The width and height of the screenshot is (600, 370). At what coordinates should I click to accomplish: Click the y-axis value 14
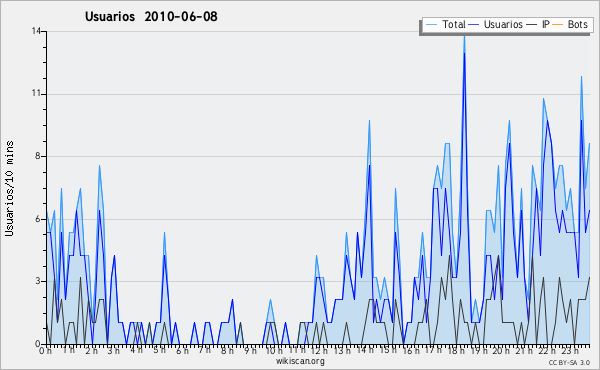point(36,31)
